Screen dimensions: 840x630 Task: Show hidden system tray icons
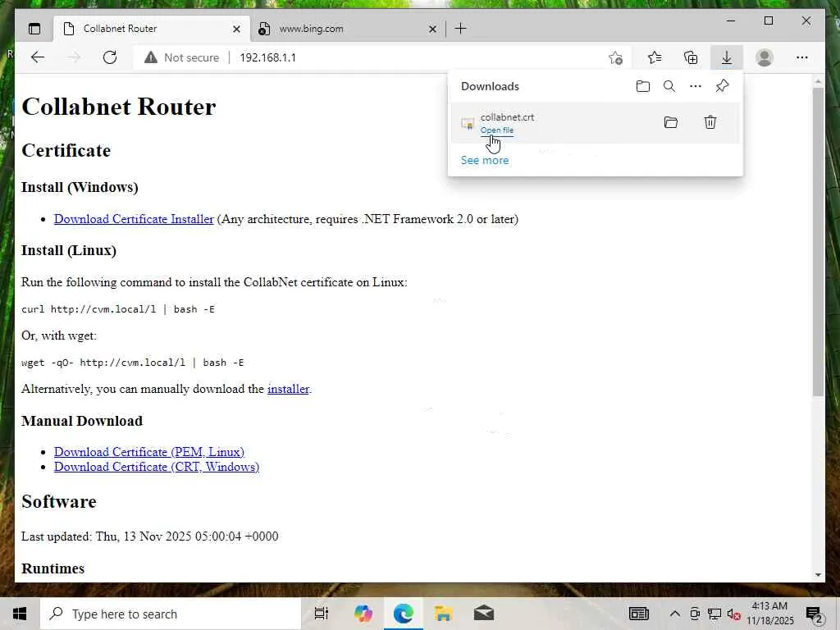[675, 614]
